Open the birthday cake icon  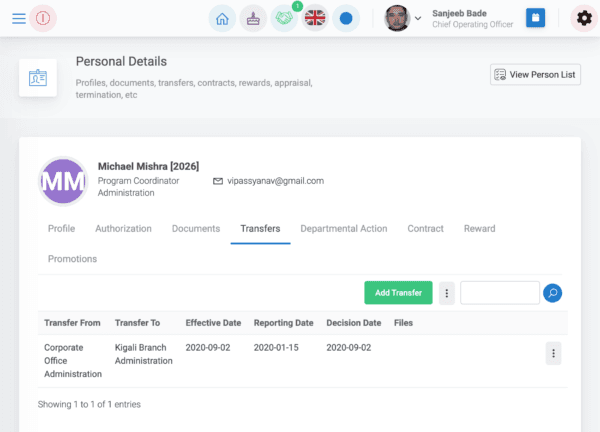tap(253, 18)
